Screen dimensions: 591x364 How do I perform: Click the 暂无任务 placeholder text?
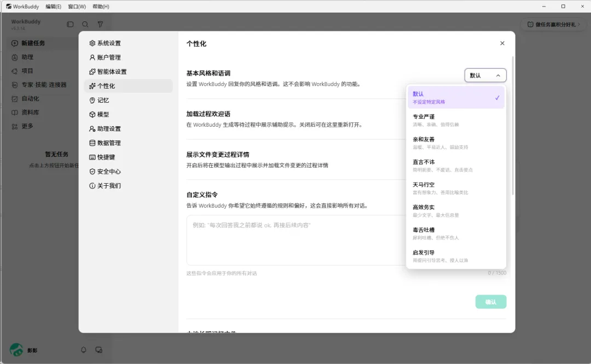click(56, 154)
